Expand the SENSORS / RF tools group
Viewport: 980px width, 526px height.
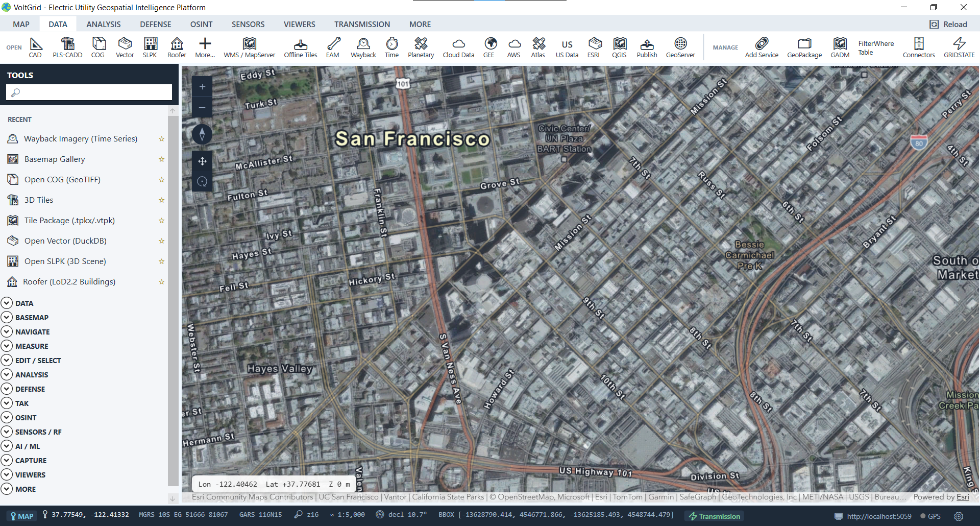coord(7,432)
